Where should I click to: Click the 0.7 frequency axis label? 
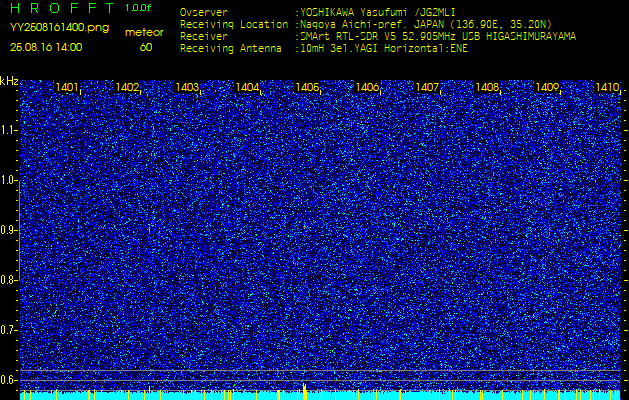[x=8, y=330]
